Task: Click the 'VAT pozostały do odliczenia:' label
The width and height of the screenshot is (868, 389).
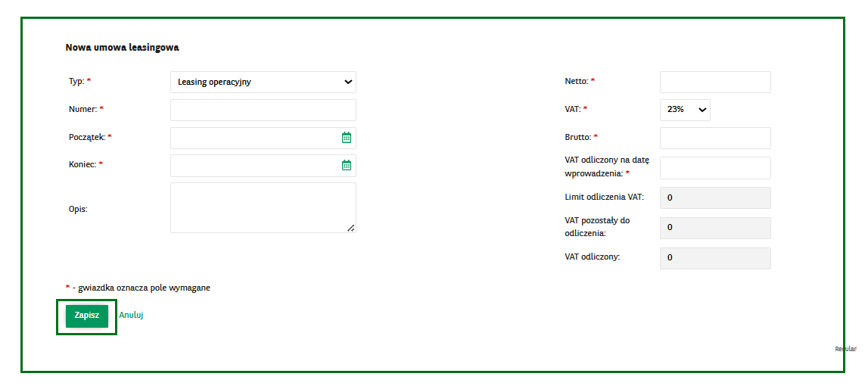Action: 597,227
